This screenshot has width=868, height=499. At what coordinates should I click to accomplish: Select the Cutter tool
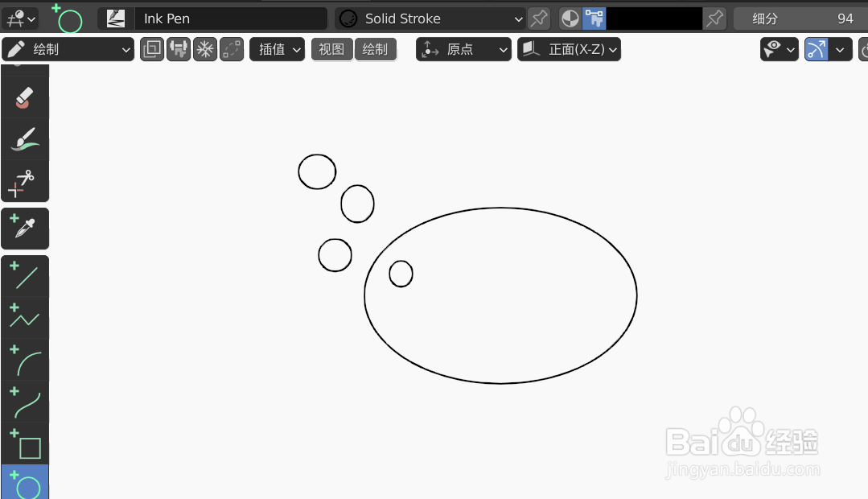click(25, 181)
